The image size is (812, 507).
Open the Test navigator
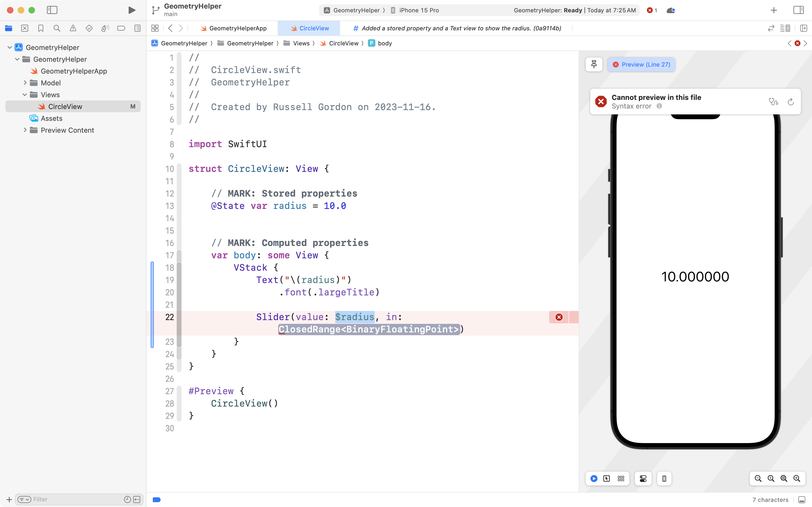(89, 28)
